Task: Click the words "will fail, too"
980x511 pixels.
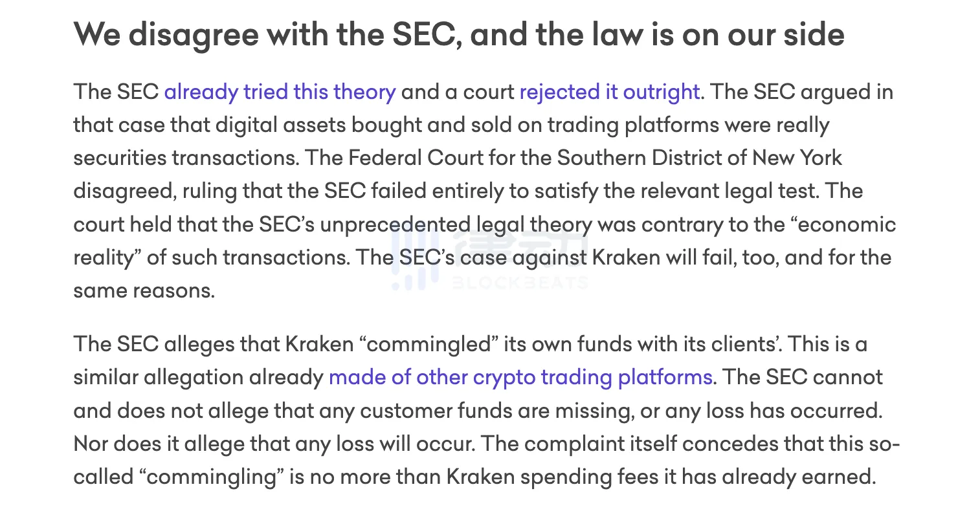Action: tap(695, 257)
